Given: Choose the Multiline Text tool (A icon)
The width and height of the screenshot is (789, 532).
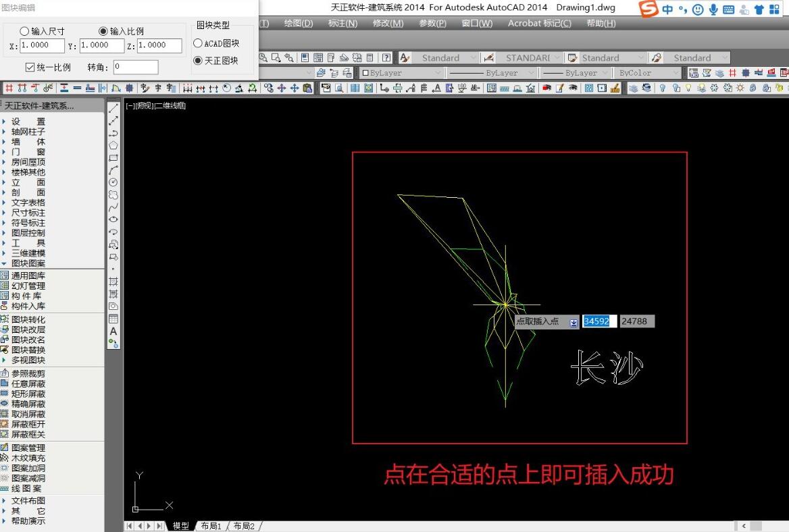Looking at the screenshot, I should [113, 331].
